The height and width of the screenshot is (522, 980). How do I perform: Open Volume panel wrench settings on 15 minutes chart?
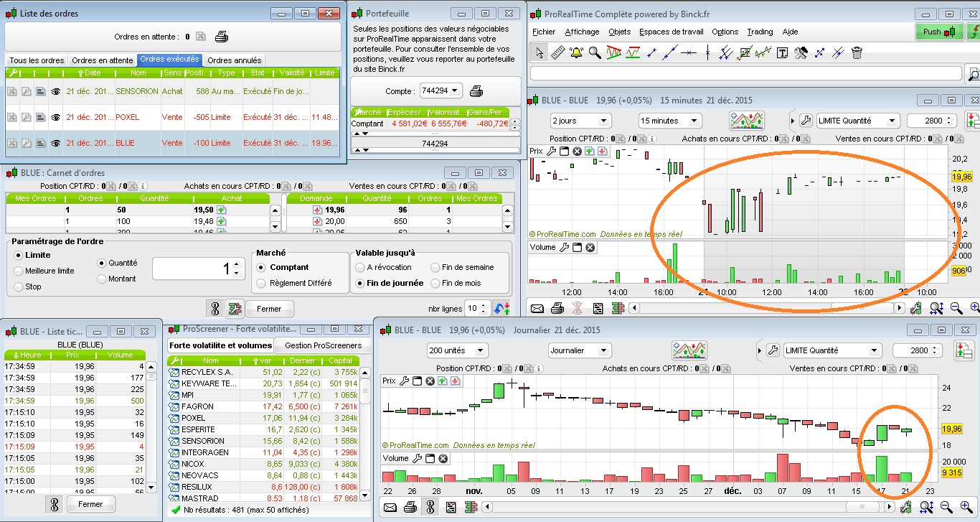pos(564,248)
